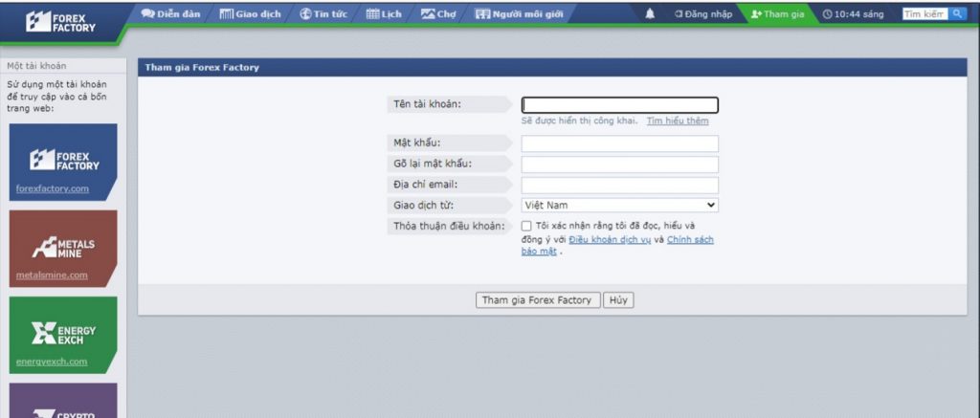Open the Diễn đàn menu tab

170,14
